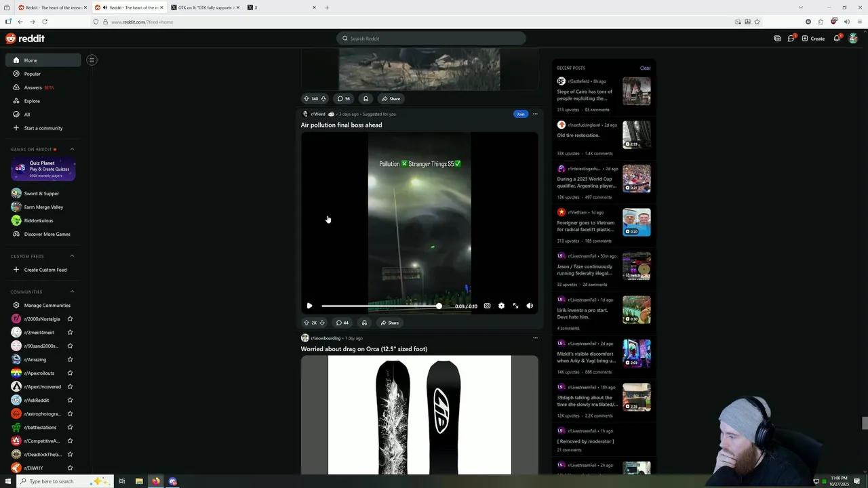Image resolution: width=868 pixels, height=488 pixels.
Task: Open Sword & Supper game
Action: (x=43, y=193)
